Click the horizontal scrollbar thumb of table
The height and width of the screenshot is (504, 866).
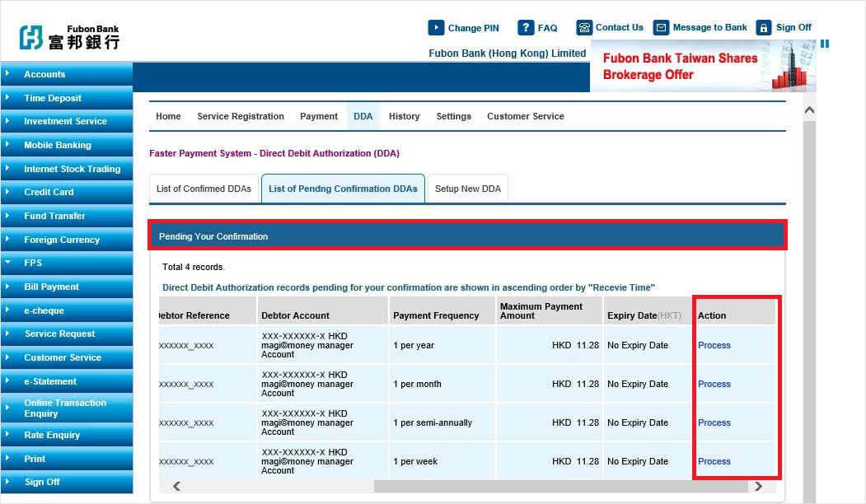[x=561, y=487]
